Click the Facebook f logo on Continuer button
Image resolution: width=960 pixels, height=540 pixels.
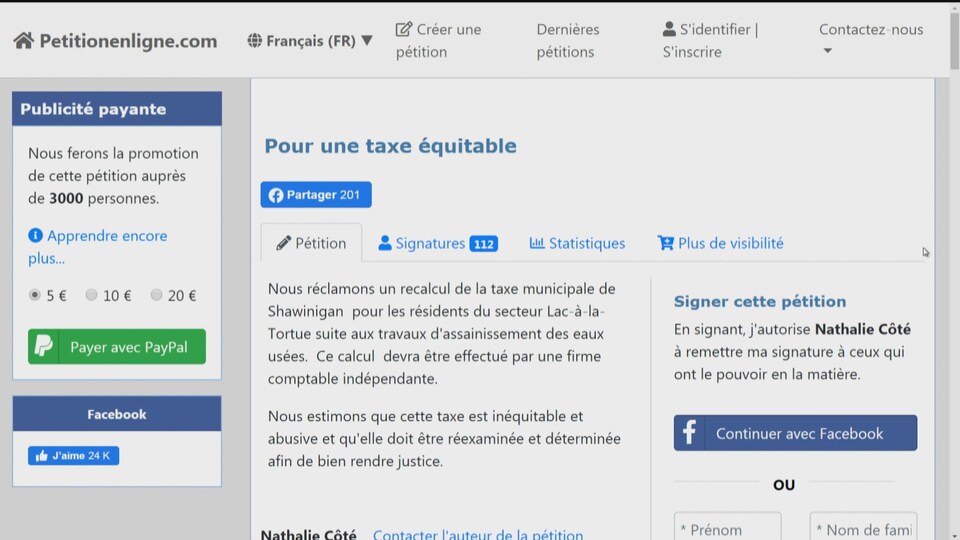click(x=689, y=433)
